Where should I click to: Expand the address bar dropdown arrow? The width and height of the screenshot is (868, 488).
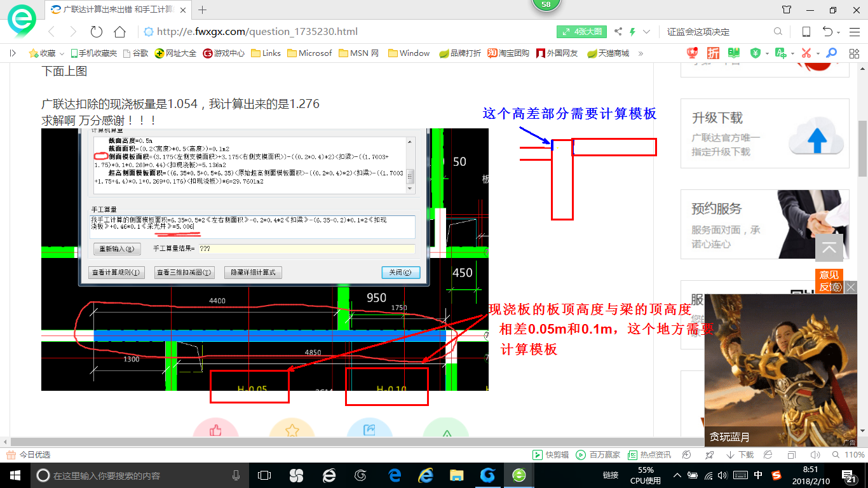pyautogui.click(x=646, y=32)
